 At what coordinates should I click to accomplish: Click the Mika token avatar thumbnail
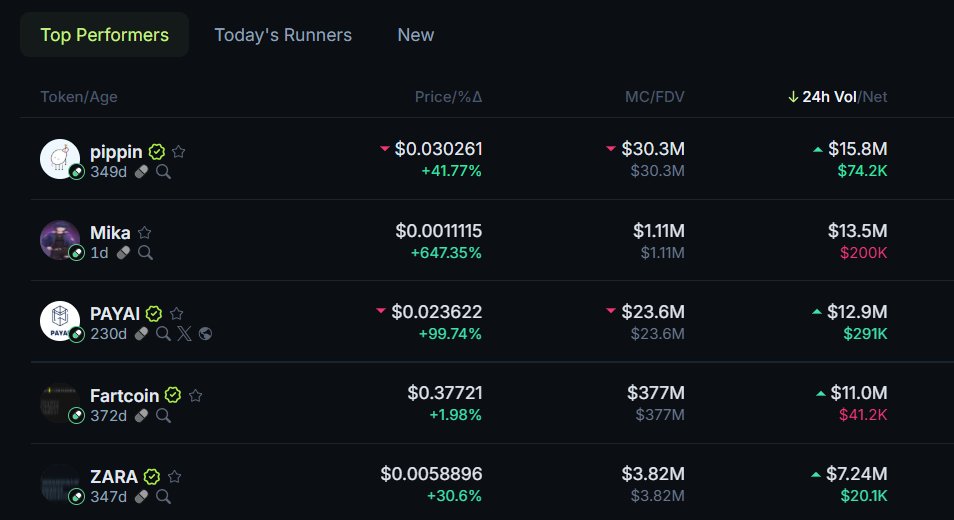59,240
